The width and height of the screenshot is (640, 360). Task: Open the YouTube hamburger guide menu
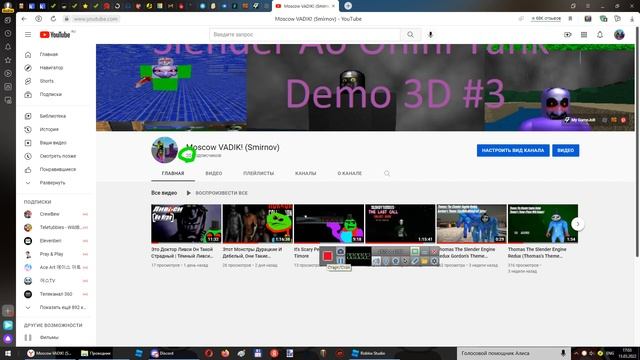pyautogui.click(x=28, y=35)
